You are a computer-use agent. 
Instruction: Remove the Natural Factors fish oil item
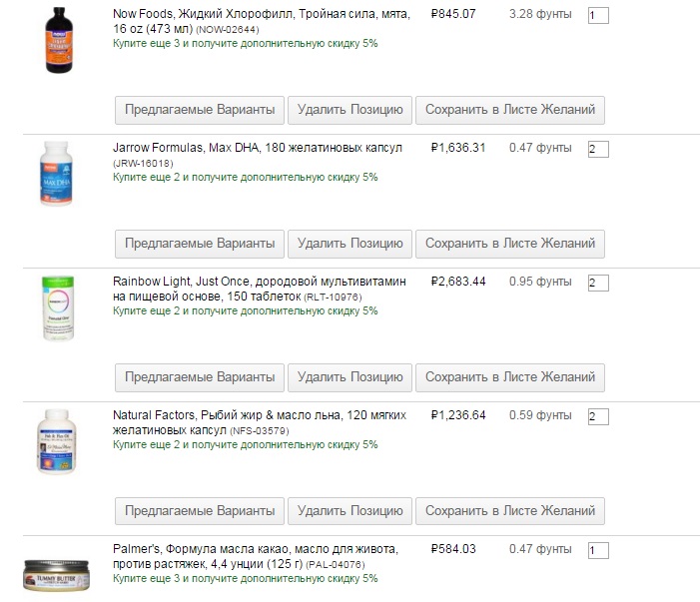350,510
